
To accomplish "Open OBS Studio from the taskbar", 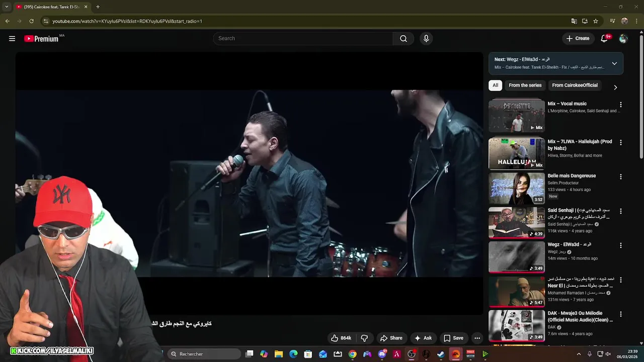I will pyautogui.click(x=412, y=354).
